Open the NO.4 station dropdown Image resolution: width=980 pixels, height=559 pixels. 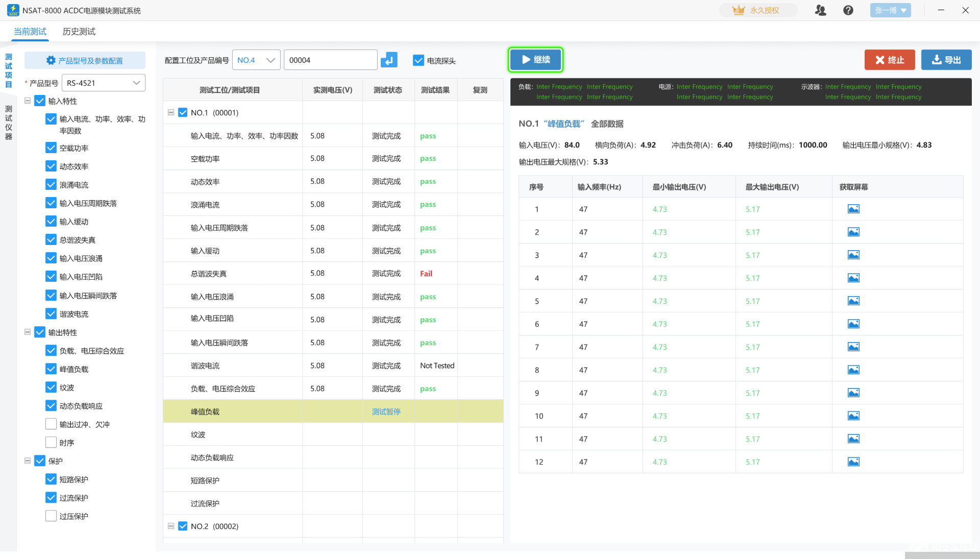click(256, 60)
